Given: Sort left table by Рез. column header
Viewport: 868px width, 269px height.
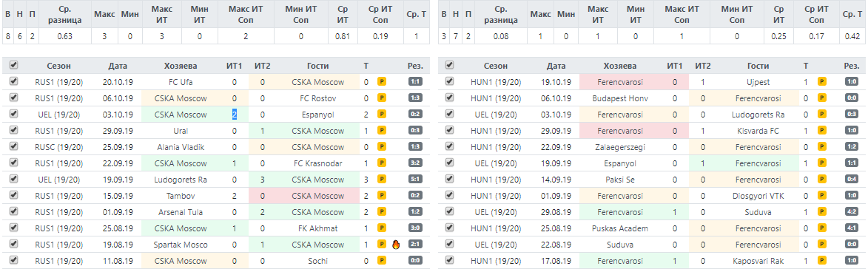Looking at the screenshot, I should click(x=415, y=66).
